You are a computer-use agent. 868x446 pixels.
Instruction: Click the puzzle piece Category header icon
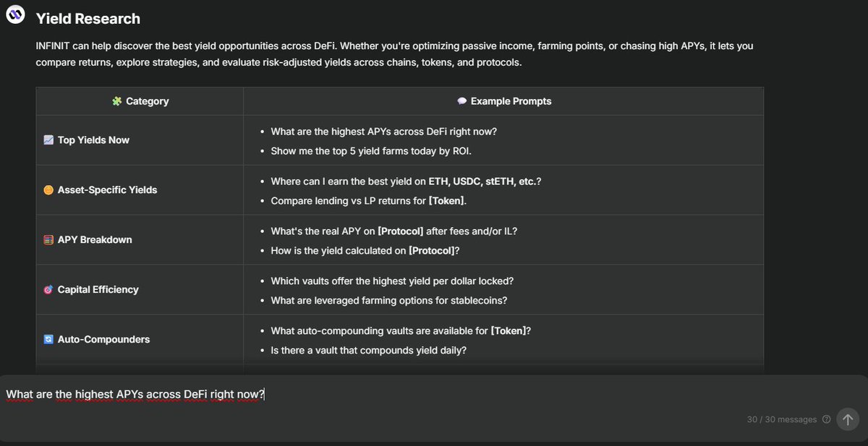click(116, 101)
